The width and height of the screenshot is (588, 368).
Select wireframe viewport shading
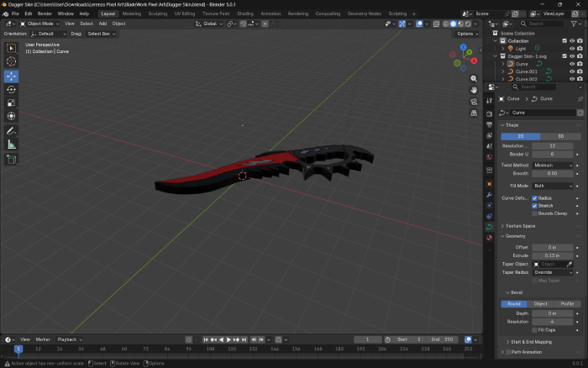click(x=445, y=24)
